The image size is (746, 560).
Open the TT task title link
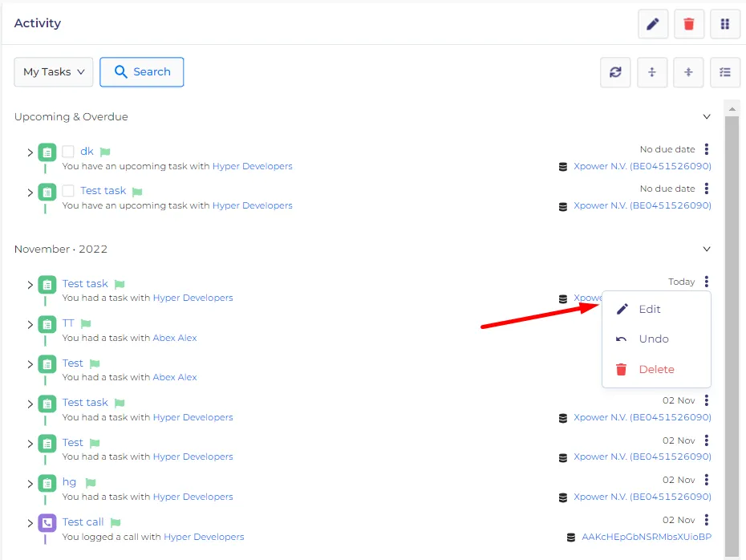(68, 323)
